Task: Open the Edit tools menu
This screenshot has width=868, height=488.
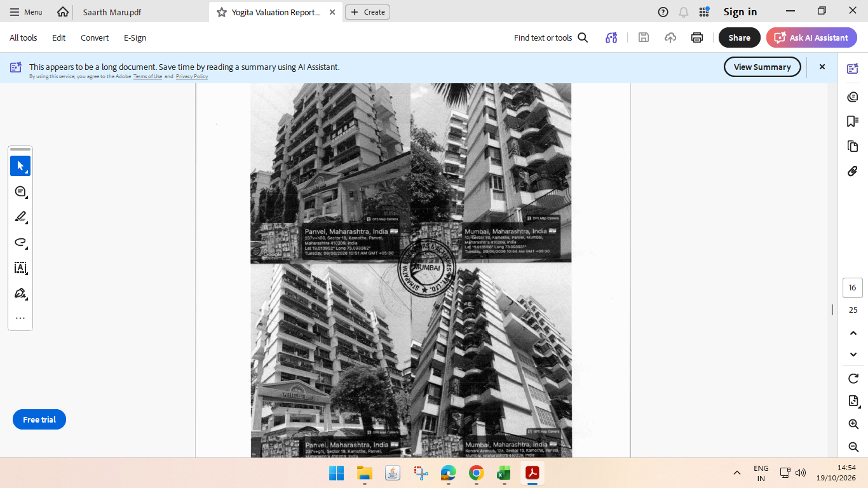Action: 59,37
